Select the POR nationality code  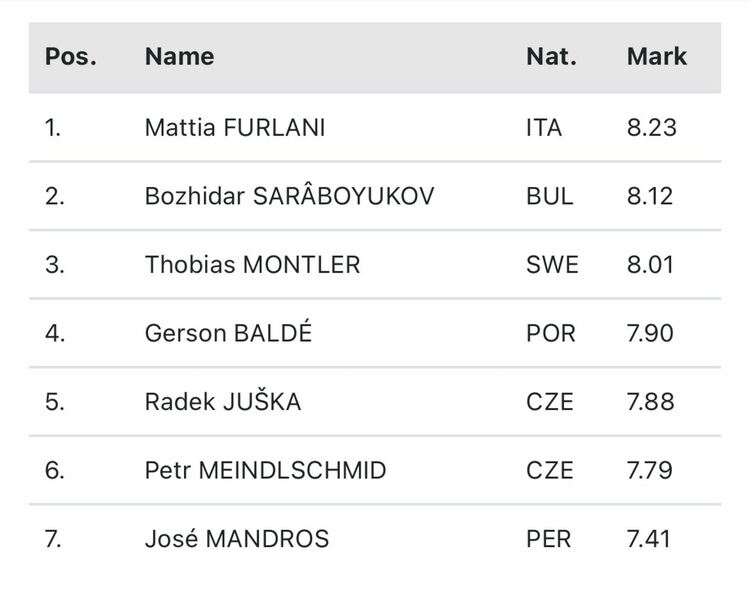point(550,333)
